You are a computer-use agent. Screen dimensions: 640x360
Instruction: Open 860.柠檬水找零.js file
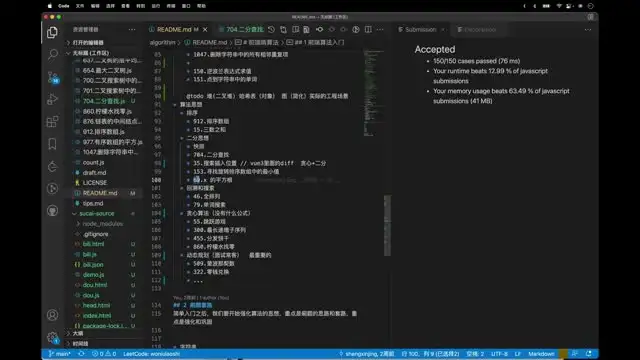click(107, 111)
